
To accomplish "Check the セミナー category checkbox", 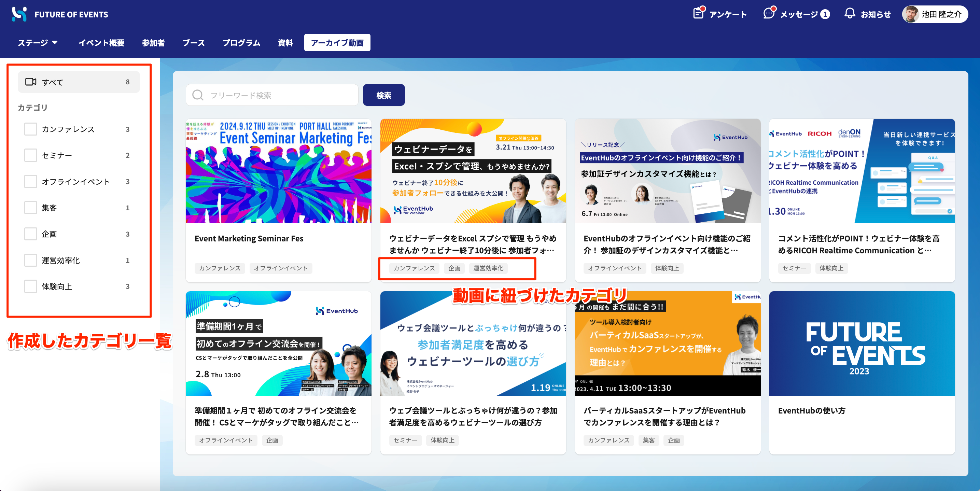I will 30,155.
